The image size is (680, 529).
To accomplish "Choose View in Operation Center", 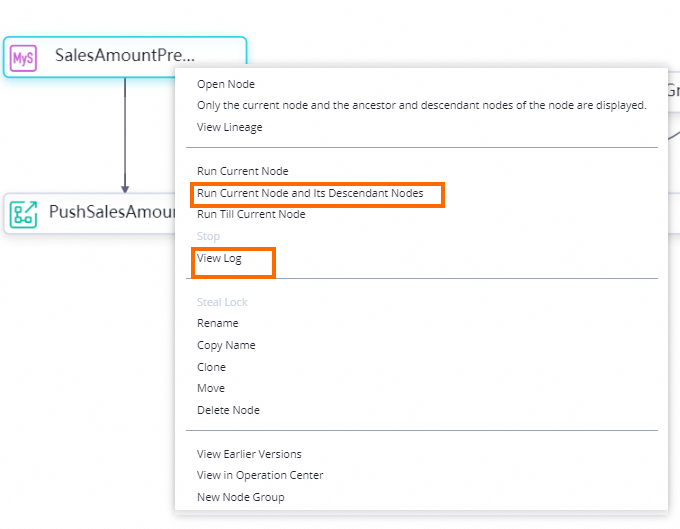I will pos(260,475).
